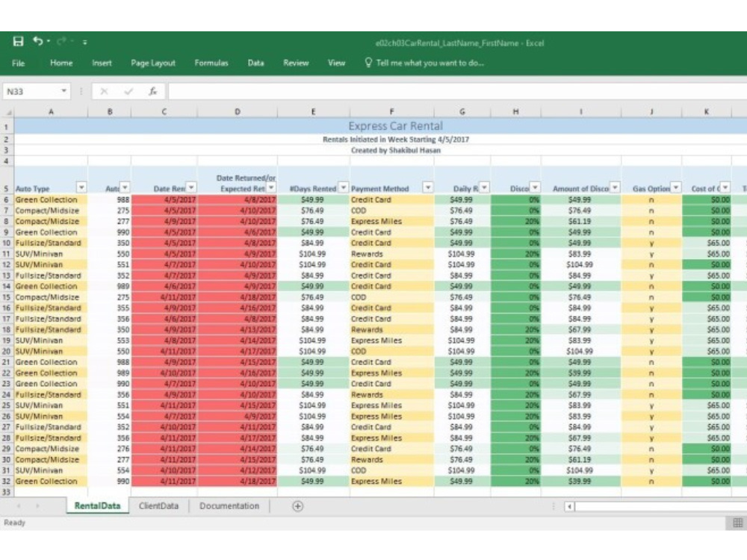The width and height of the screenshot is (747, 560).
Task: Select row 6 header
Action: tap(7, 199)
